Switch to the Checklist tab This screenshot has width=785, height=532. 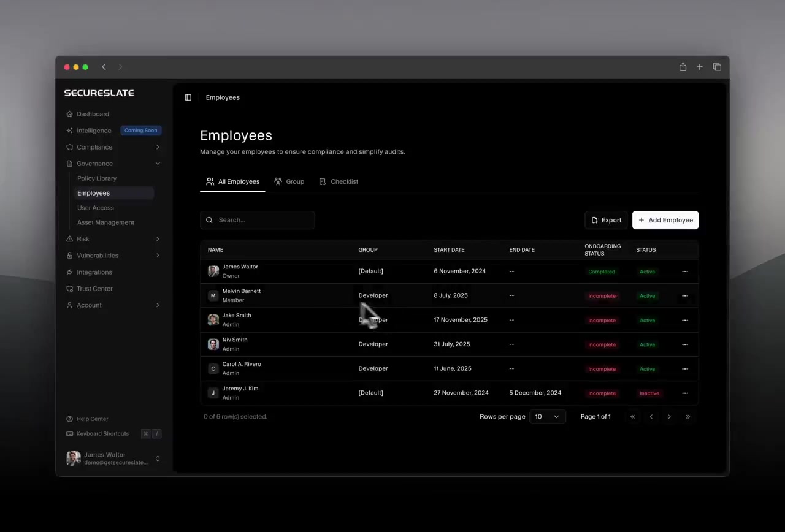[339, 181]
